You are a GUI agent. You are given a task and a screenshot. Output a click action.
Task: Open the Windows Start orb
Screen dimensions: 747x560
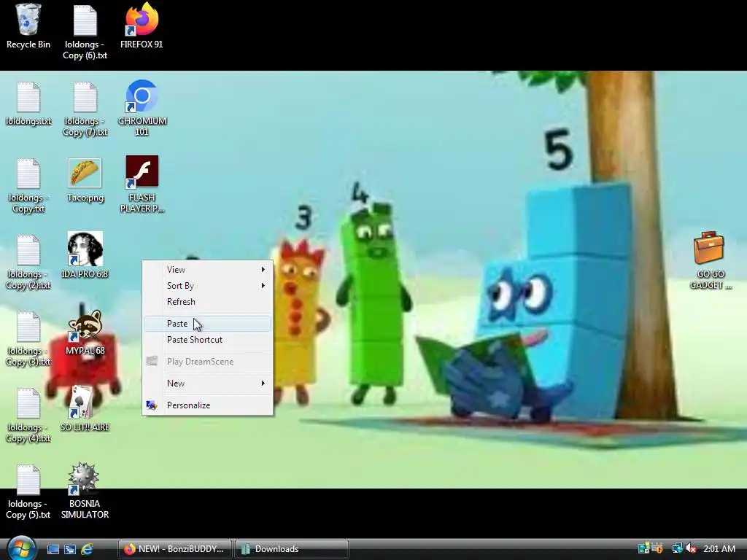[21, 548]
